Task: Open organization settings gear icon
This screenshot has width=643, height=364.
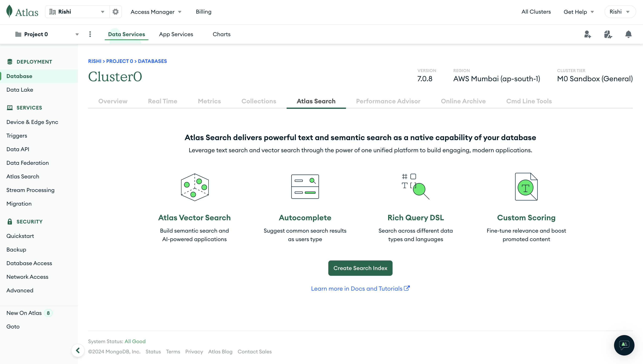Action: 115,12
